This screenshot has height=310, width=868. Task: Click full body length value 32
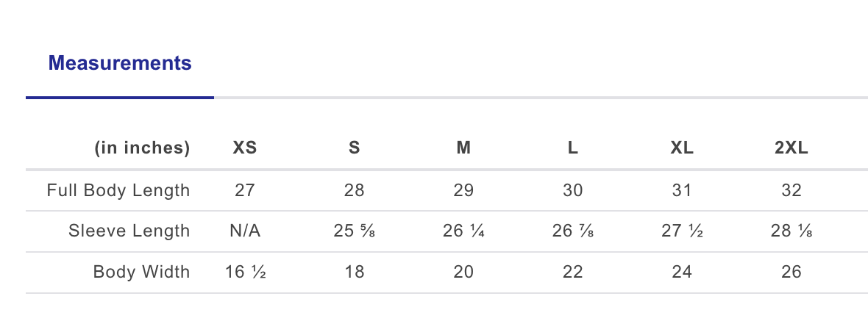point(791,191)
